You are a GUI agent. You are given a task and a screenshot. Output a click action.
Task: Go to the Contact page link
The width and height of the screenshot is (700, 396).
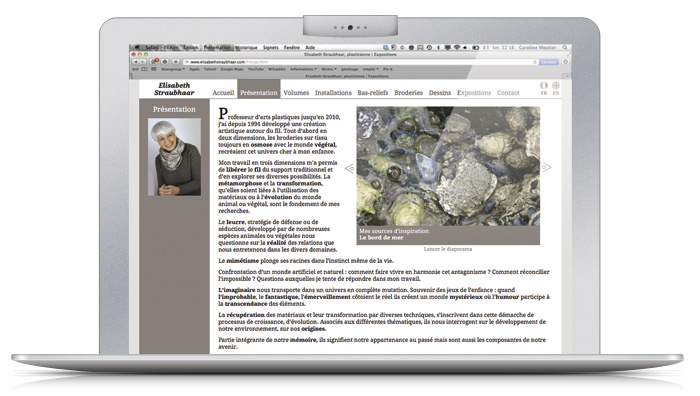(508, 93)
